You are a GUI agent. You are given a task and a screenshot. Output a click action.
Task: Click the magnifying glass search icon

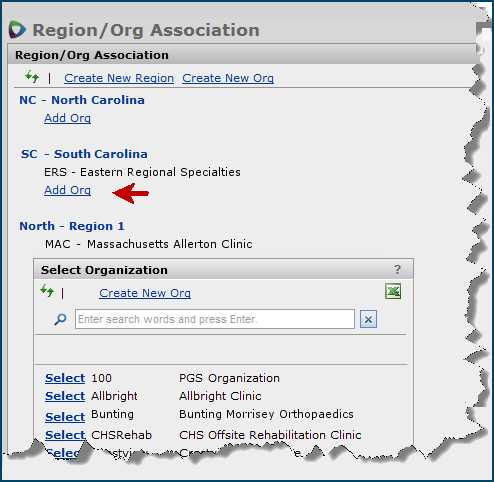tap(60, 319)
